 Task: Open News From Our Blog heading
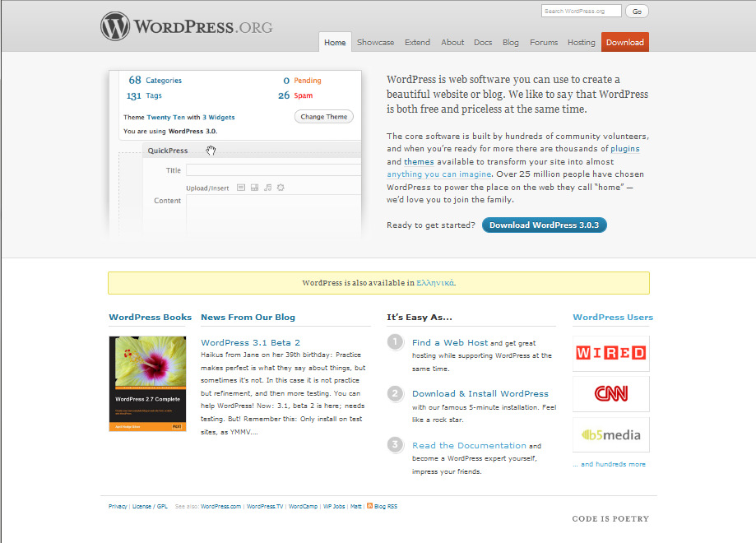pos(248,317)
